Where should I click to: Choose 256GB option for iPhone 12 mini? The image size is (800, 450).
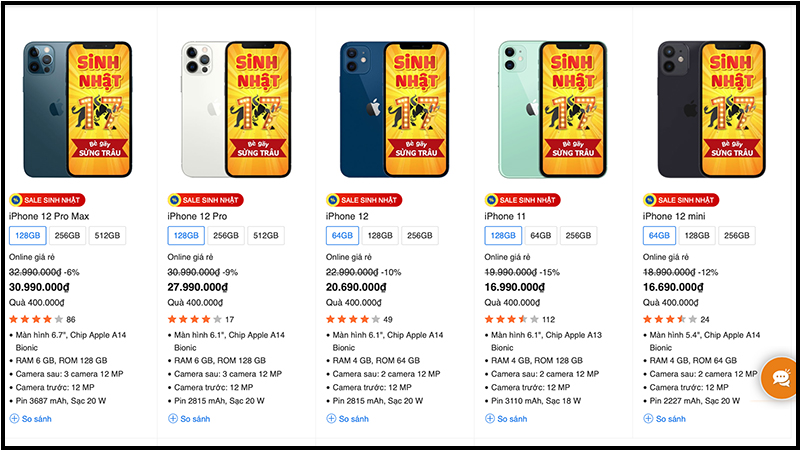[736, 236]
